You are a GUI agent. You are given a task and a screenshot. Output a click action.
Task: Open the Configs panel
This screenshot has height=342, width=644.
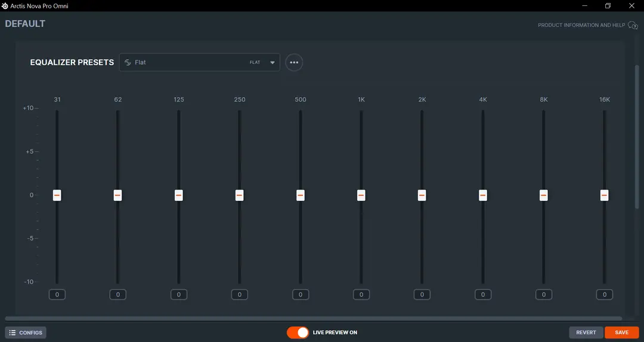pos(26,332)
